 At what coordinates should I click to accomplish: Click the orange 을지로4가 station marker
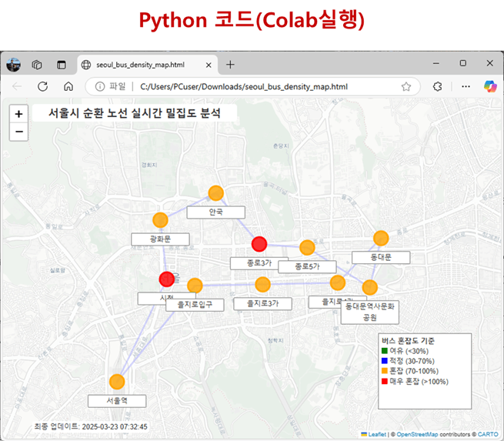(338, 283)
